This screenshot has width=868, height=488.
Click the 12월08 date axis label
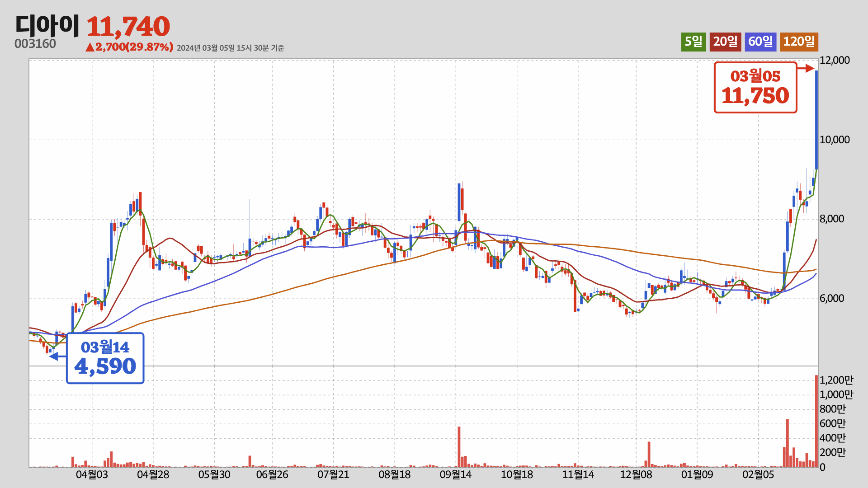click(x=636, y=474)
